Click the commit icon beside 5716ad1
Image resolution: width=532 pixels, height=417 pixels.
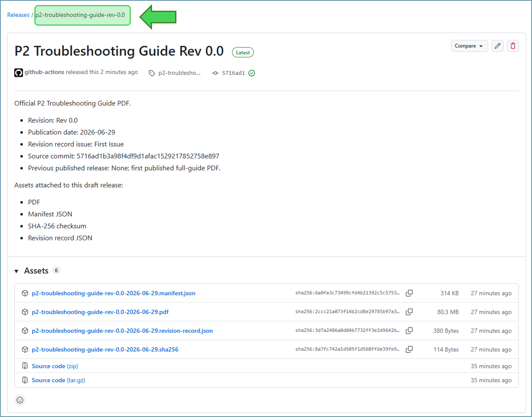pyautogui.click(x=215, y=73)
